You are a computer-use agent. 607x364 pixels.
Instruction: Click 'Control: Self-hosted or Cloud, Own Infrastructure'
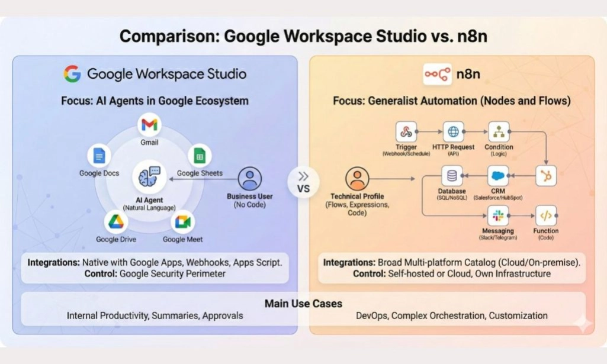coord(452,274)
